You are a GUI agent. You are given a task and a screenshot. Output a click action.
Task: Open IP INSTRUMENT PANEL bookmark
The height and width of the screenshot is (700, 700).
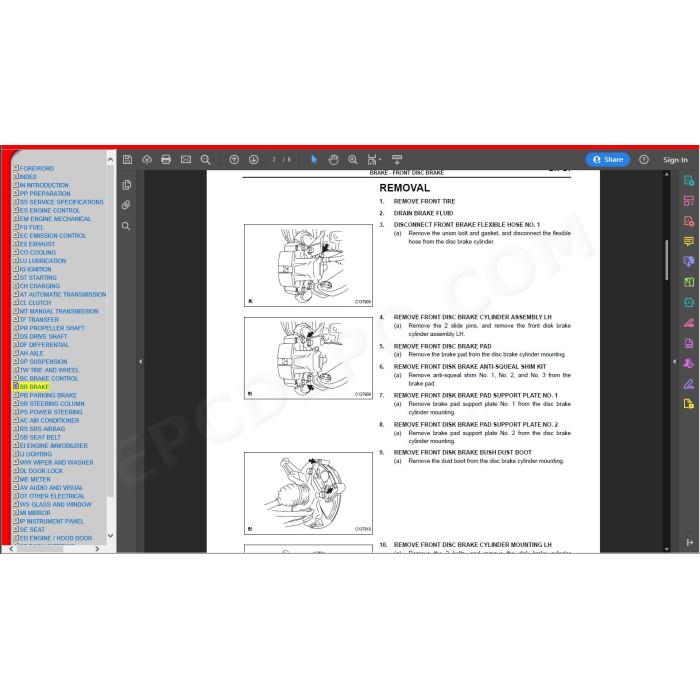point(52,521)
